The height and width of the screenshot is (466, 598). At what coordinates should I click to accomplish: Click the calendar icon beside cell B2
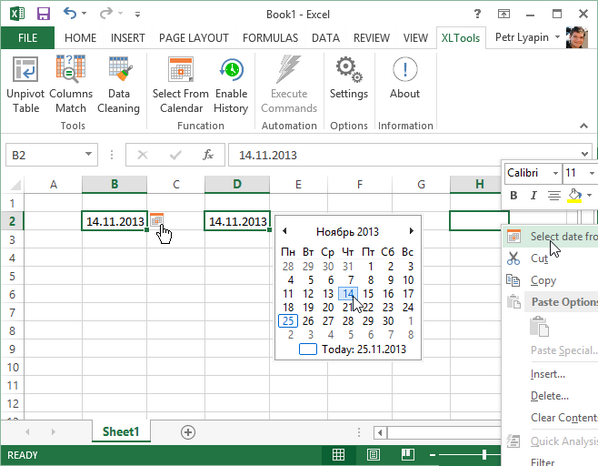157,220
